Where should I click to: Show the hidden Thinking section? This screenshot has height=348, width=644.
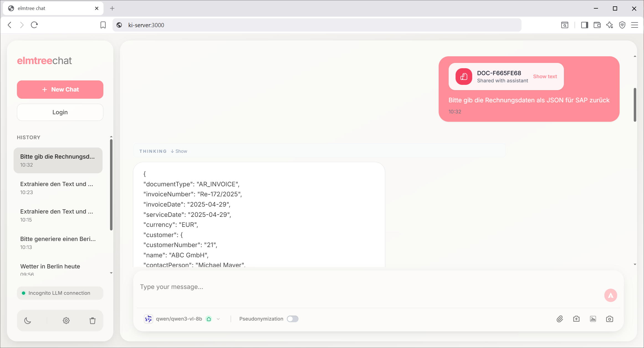click(179, 151)
